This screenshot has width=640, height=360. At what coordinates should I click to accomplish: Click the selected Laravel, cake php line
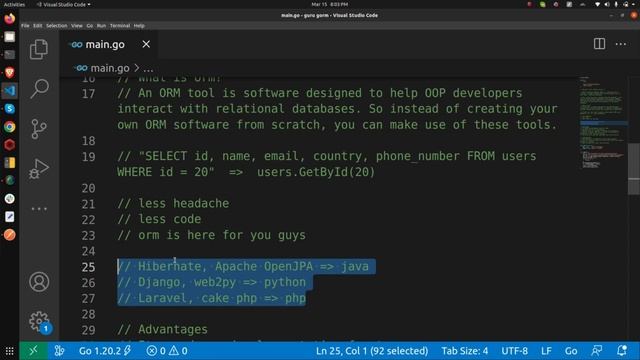[211, 298]
